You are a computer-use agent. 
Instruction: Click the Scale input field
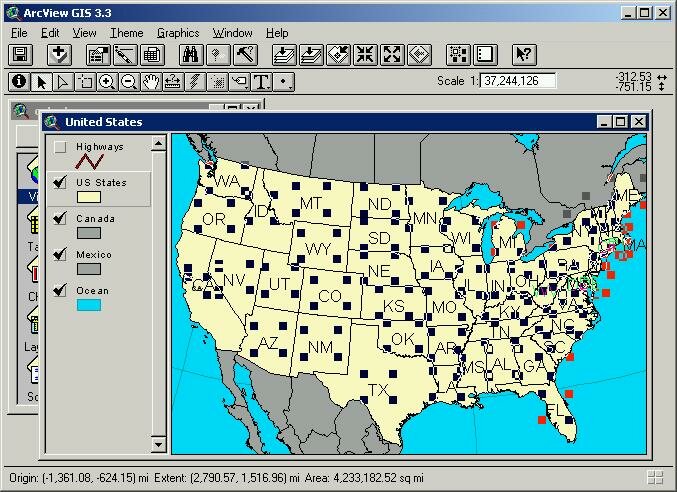click(518, 81)
